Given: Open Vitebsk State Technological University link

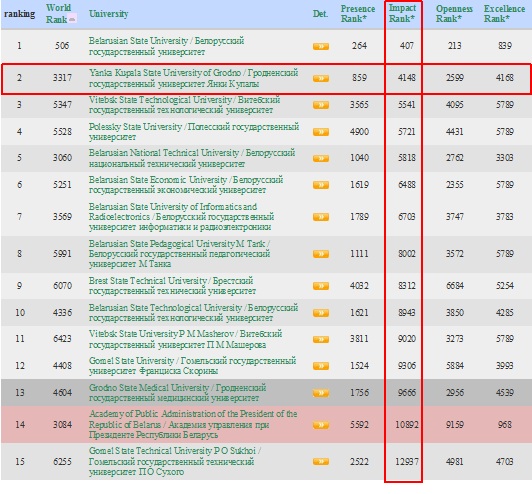Looking at the screenshot, I should pos(185,105).
